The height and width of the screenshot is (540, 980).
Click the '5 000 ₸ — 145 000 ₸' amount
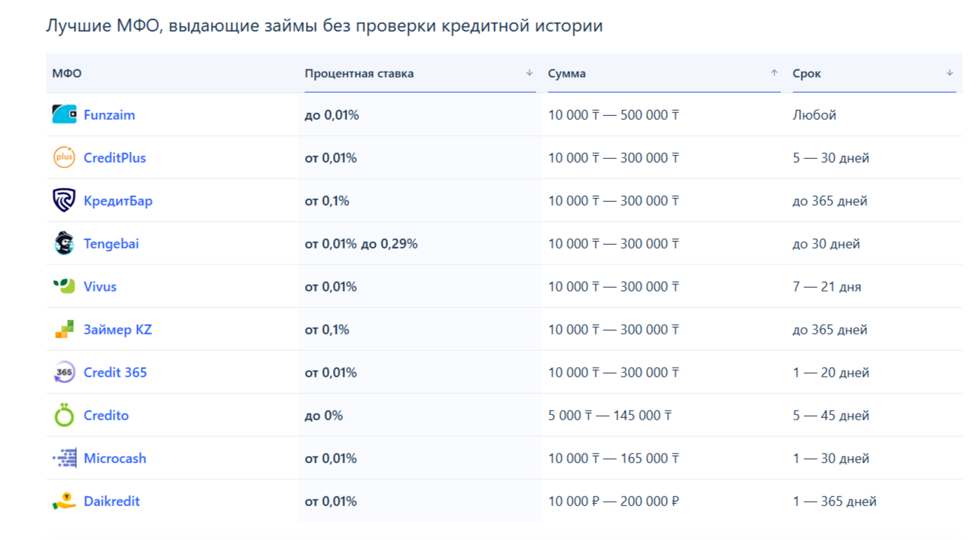(610, 416)
